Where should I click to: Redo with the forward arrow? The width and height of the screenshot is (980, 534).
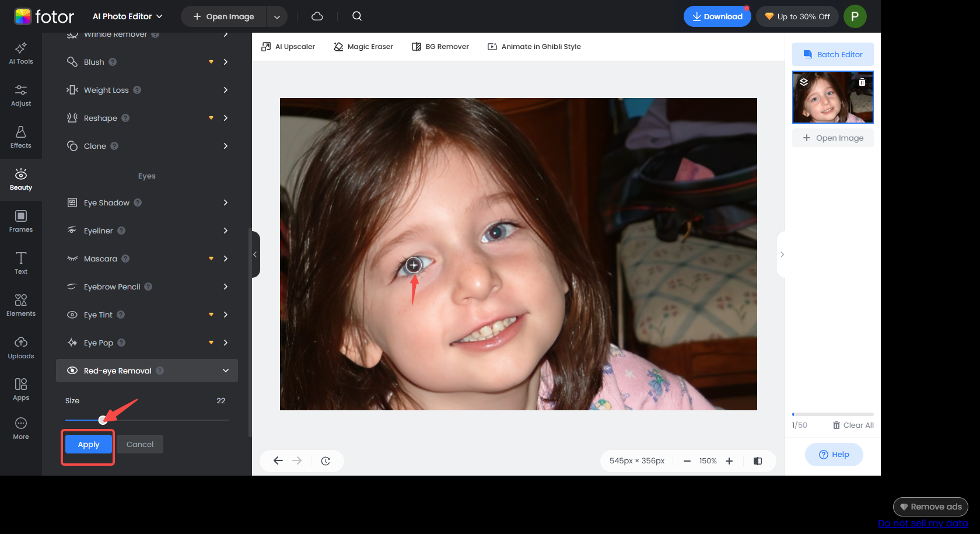coord(297,460)
